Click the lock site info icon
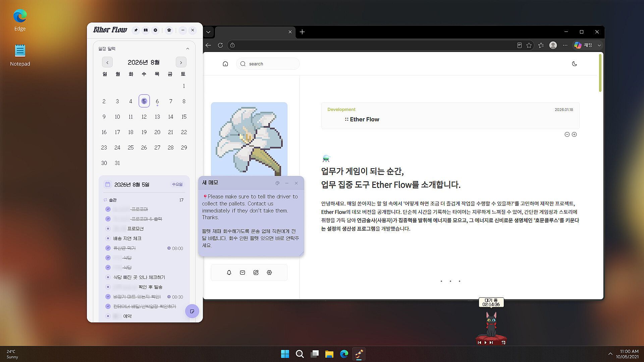Image resolution: width=644 pixels, height=362 pixels. coord(232,45)
